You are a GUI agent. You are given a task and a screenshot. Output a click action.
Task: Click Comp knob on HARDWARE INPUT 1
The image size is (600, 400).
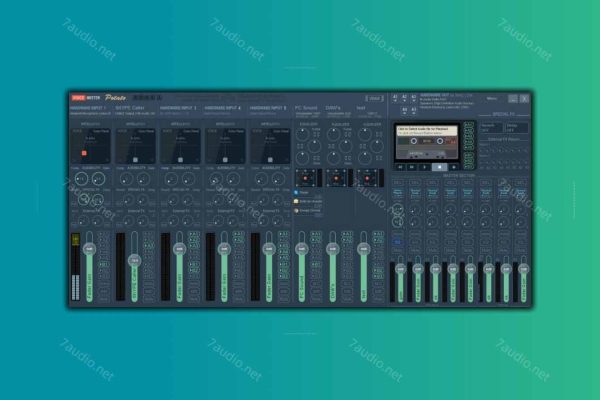(81, 179)
